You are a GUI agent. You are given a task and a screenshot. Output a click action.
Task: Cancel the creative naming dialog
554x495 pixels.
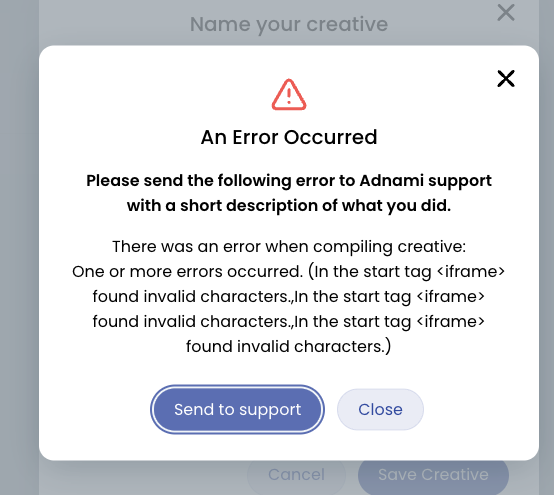[x=296, y=475]
